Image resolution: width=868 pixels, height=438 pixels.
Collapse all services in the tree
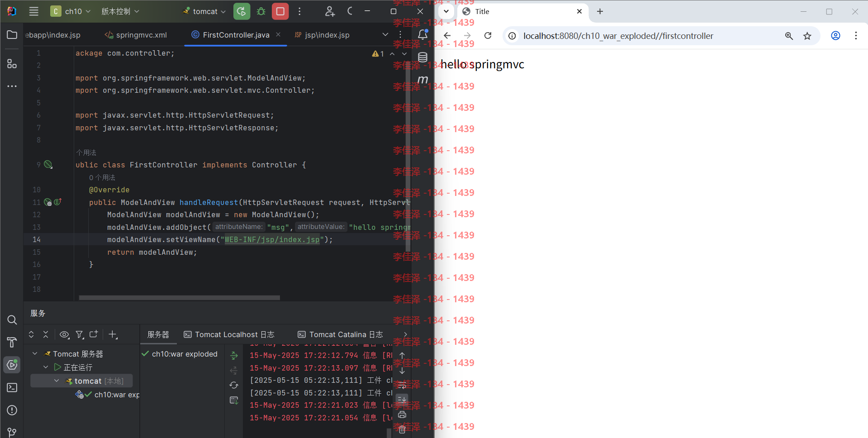[x=46, y=334]
